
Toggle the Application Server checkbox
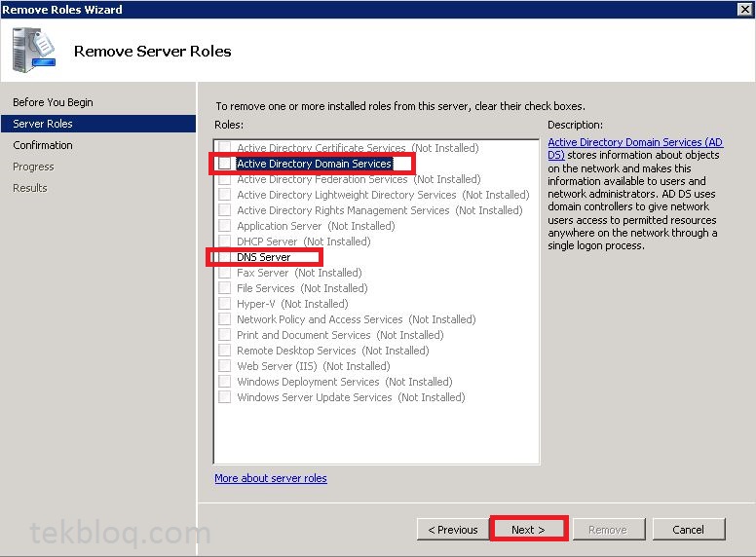click(225, 226)
